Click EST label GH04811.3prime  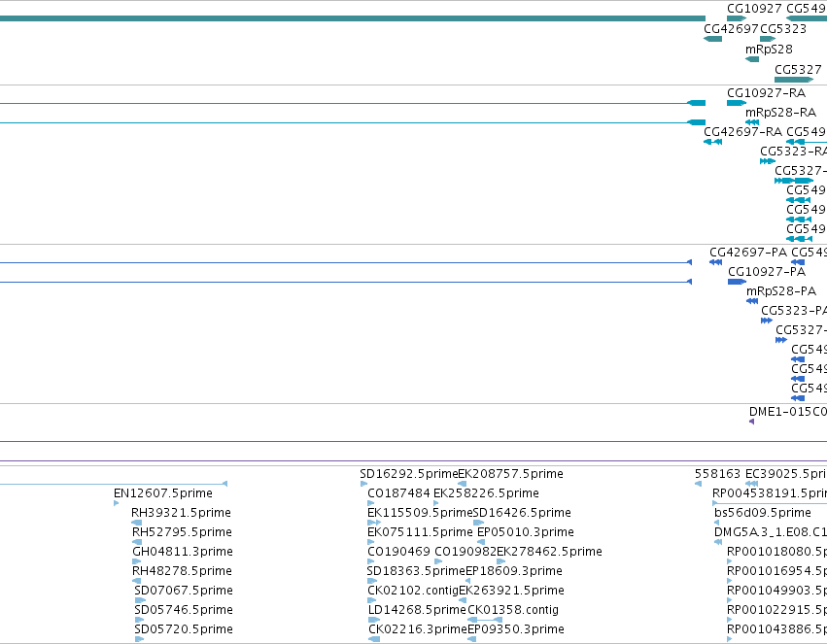point(183,552)
